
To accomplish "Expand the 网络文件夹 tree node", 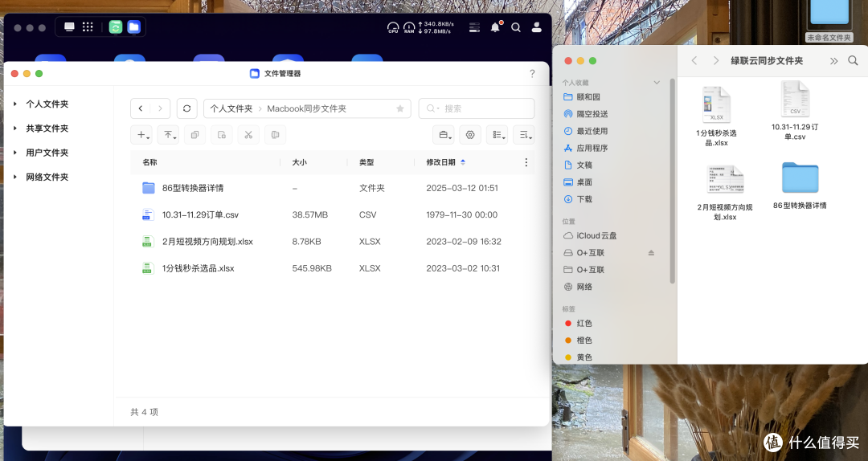I will [x=15, y=177].
